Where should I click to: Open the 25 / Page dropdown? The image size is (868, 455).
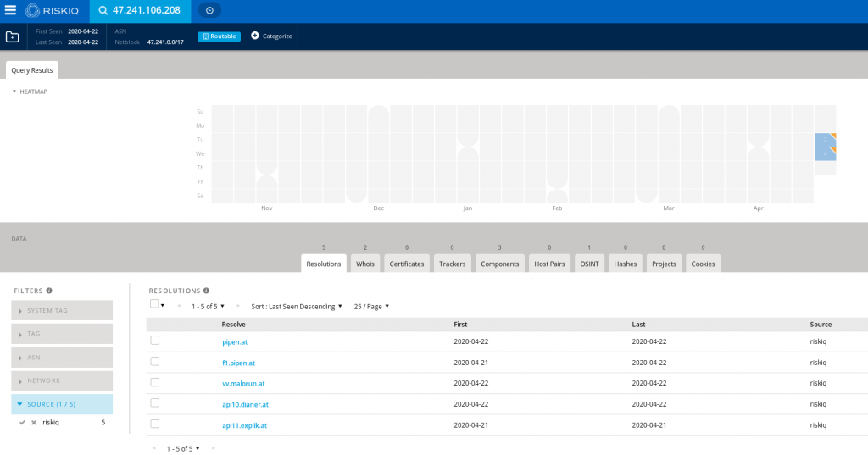[371, 306]
